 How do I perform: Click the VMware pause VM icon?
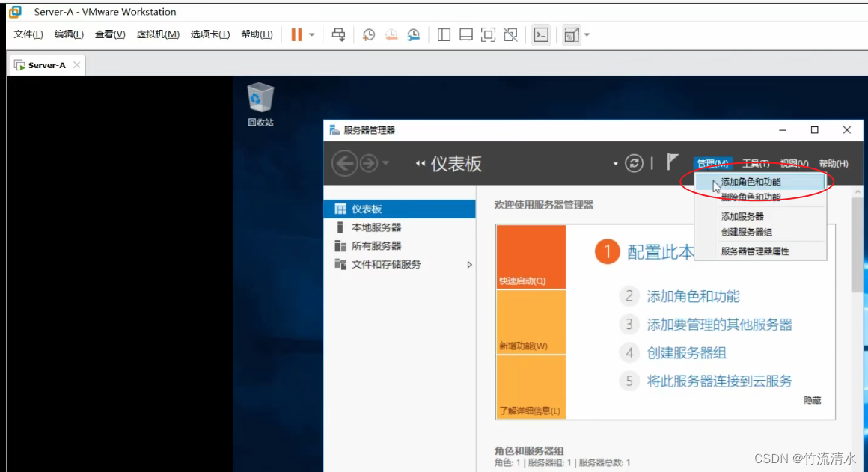coord(297,34)
